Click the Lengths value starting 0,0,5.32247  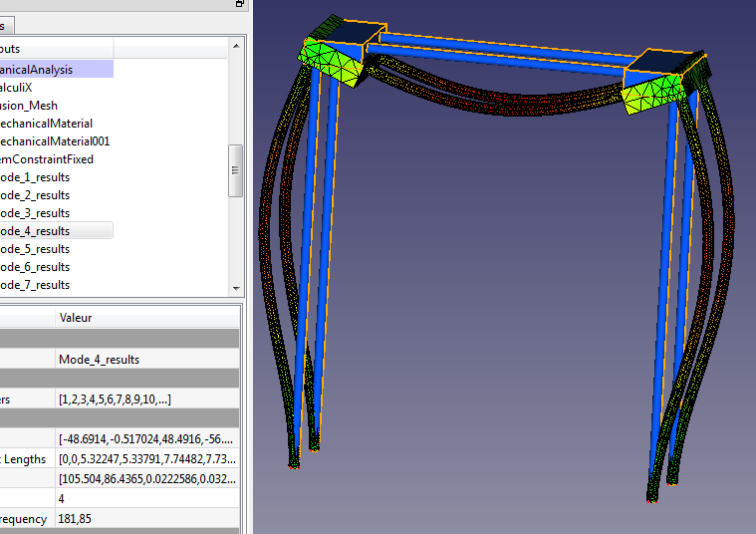[147, 458]
